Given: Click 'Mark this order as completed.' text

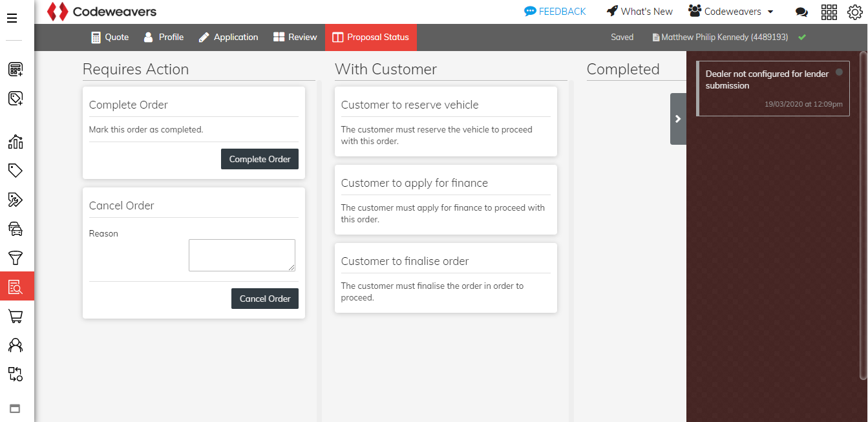Looking at the screenshot, I should point(146,129).
